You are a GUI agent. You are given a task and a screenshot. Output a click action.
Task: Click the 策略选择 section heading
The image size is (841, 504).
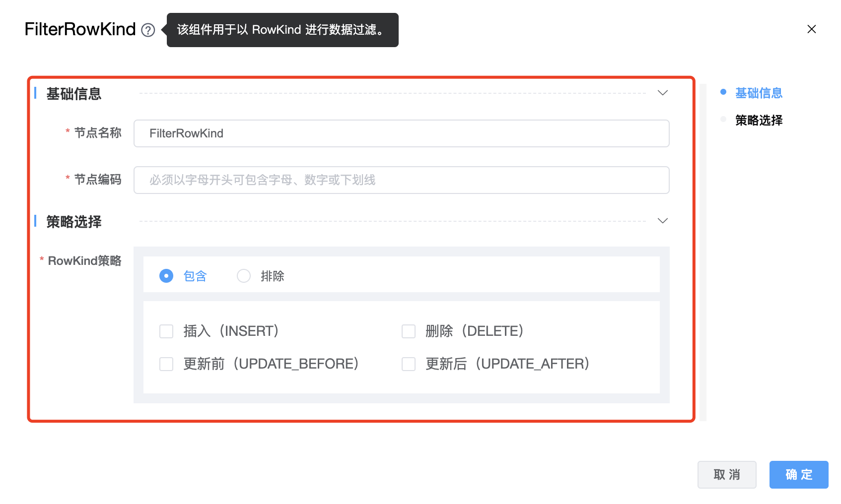pos(74,222)
